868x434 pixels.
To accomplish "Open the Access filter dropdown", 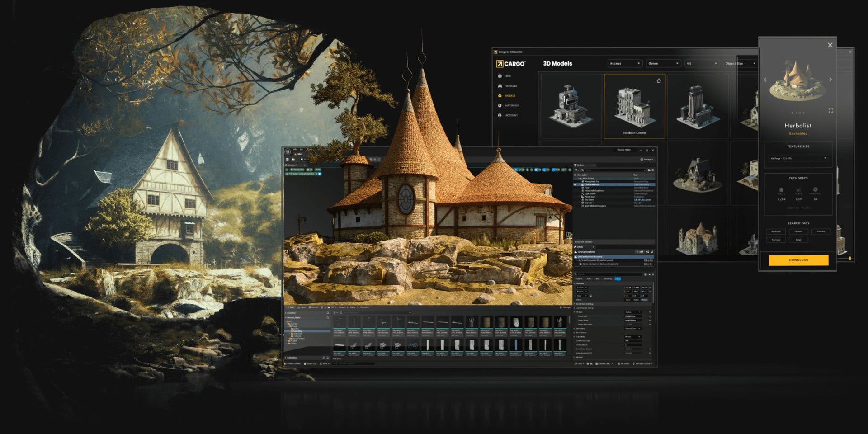I will coord(625,64).
